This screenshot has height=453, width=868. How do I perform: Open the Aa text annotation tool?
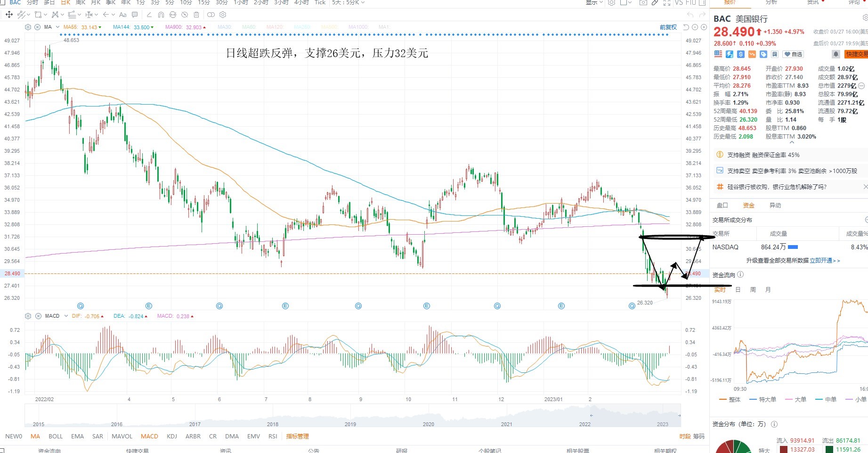[x=123, y=15]
